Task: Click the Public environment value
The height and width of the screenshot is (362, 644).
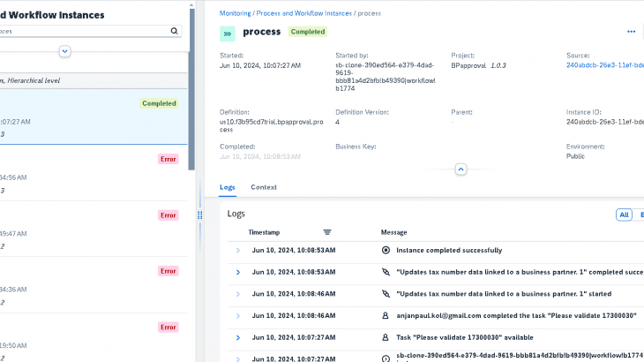Action: tap(575, 156)
